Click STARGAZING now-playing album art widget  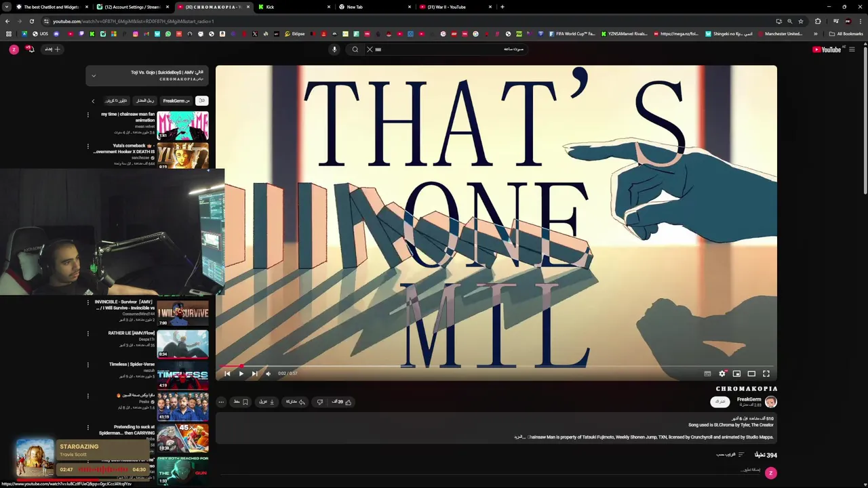[35, 457]
